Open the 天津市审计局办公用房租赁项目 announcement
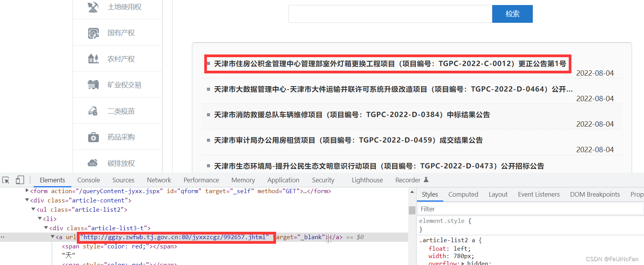Image resolution: width=644 pixels, height=265 pixels. pos(348,140)
